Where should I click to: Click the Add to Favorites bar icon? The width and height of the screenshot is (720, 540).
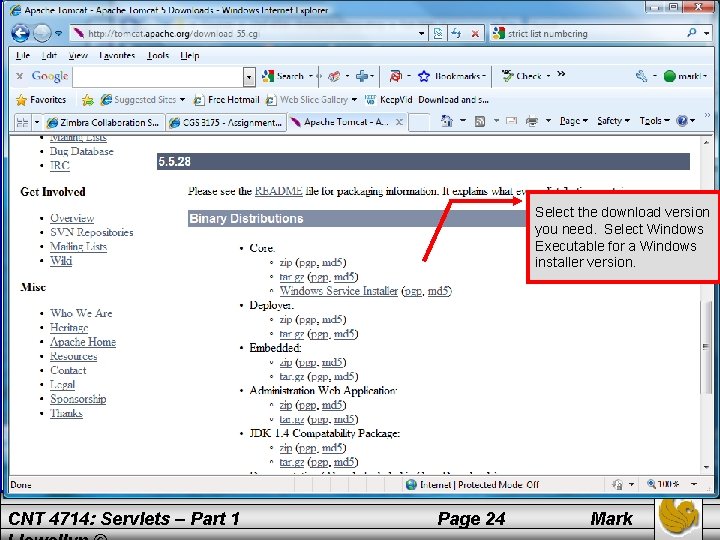(x=88, y=100)
